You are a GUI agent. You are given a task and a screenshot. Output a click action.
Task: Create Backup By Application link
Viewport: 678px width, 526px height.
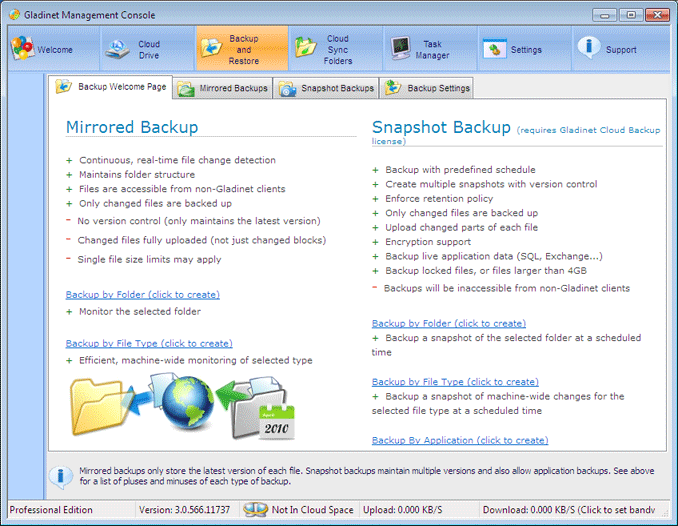460,440
